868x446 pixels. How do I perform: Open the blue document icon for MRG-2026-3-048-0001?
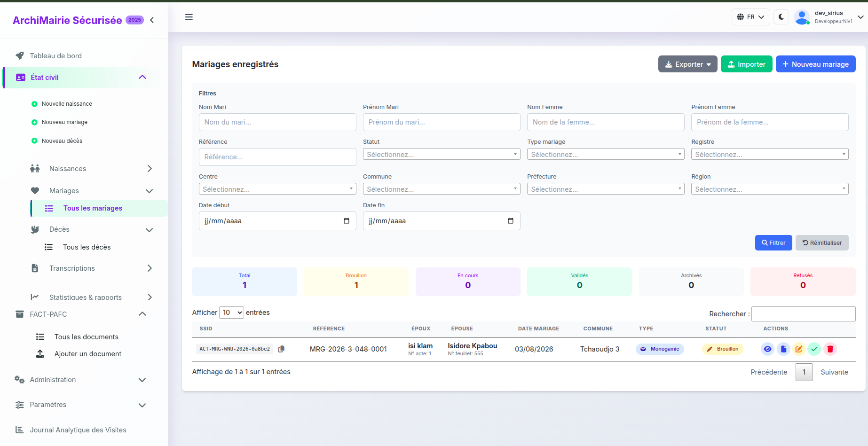coord(783,349)
